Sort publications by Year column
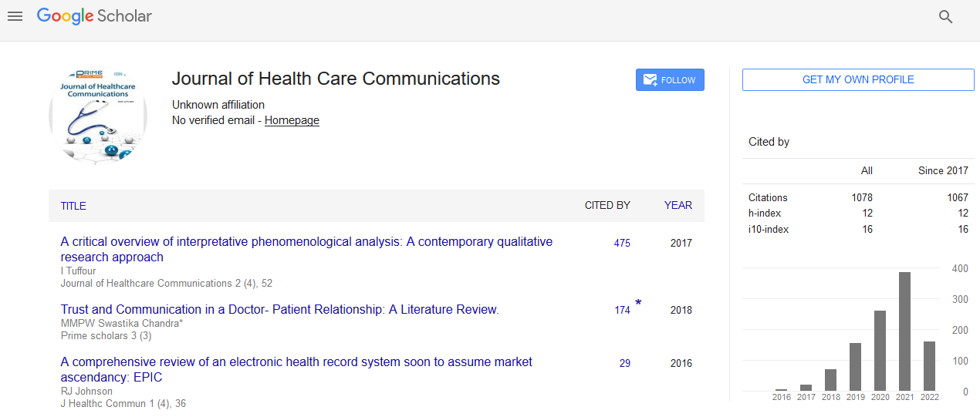 point(678,206)
